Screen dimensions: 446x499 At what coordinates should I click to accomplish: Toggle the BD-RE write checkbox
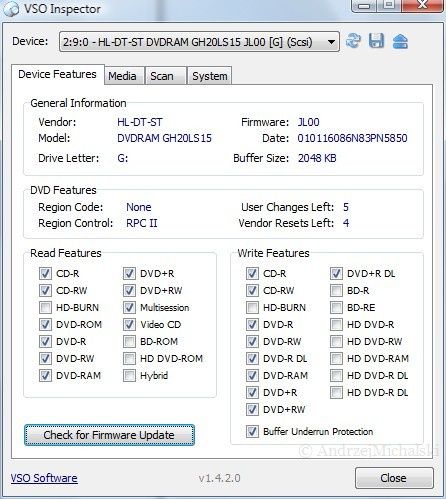[x=336, y=307]
